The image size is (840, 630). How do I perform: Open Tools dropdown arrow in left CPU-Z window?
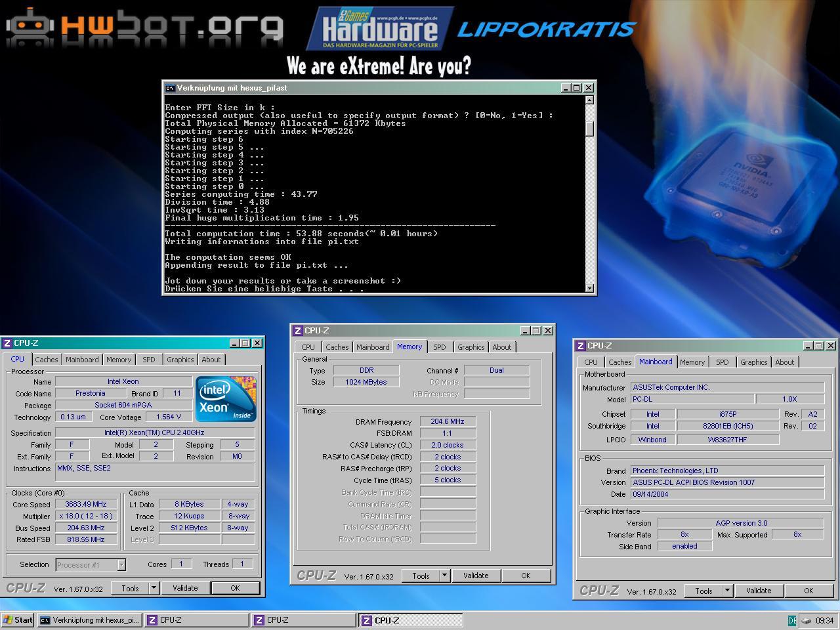[x=154, y=589]
